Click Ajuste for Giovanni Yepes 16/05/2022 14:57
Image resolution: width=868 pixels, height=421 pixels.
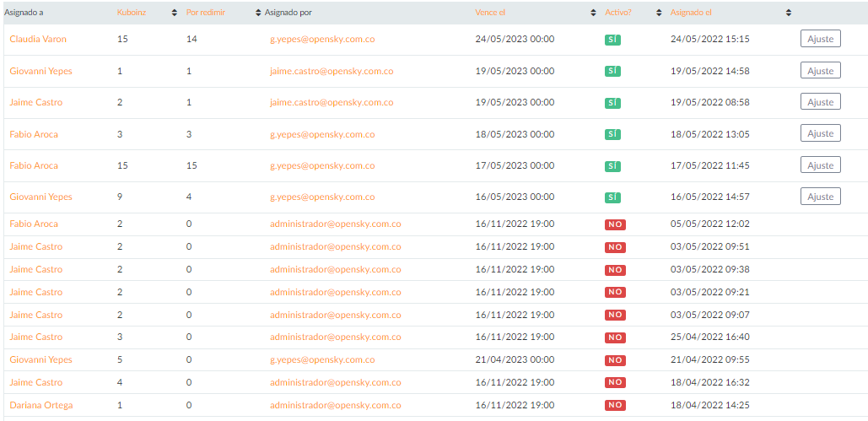pyautogui.click(x=821, y=197)
